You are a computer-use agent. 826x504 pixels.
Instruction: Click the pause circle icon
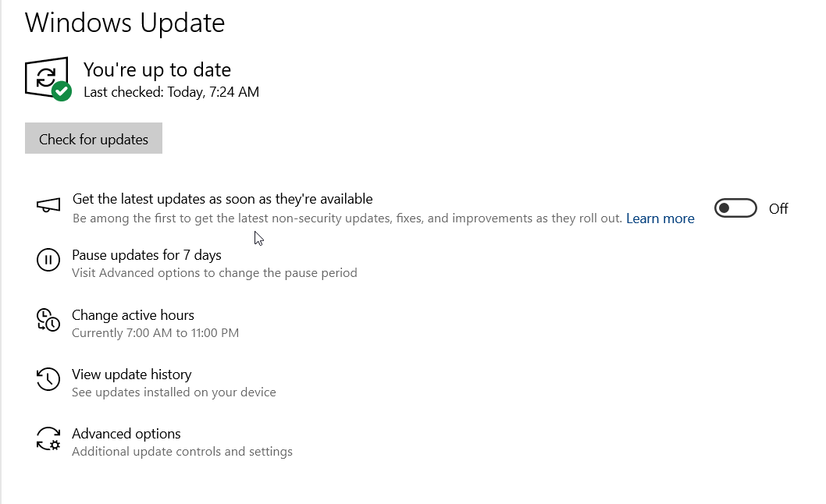click(48, 260)
